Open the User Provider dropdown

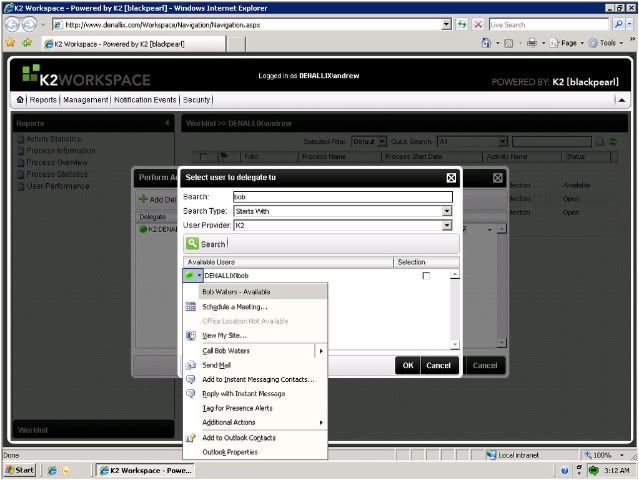[x=447, y=225]
